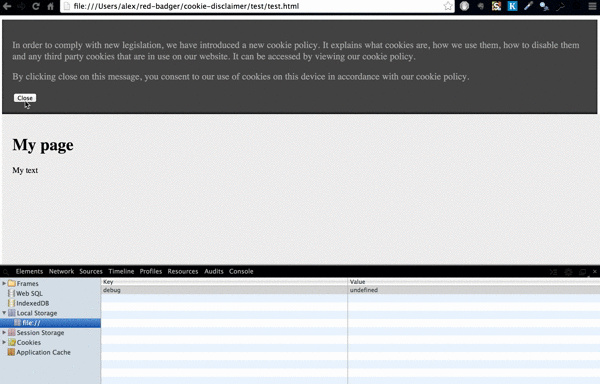600x384 pixels.
Task: Reload the page with the refresh icon
Action: (36, 6)
